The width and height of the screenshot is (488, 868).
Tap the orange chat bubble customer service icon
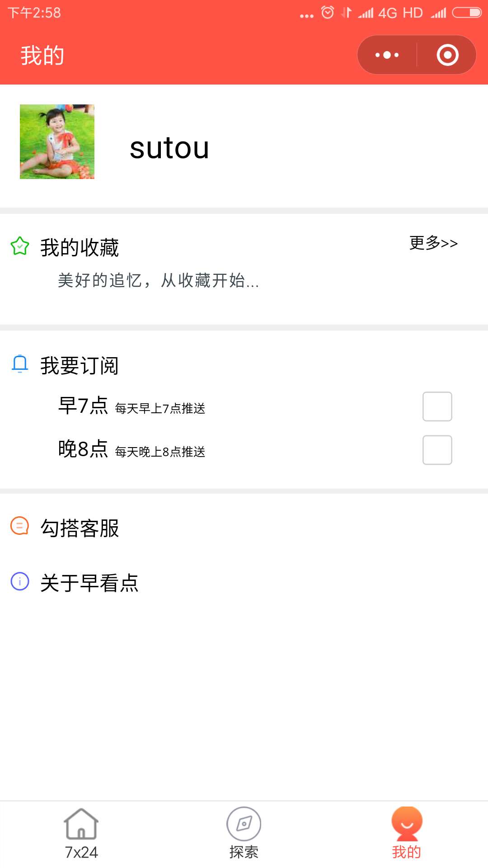pos(20,526)
